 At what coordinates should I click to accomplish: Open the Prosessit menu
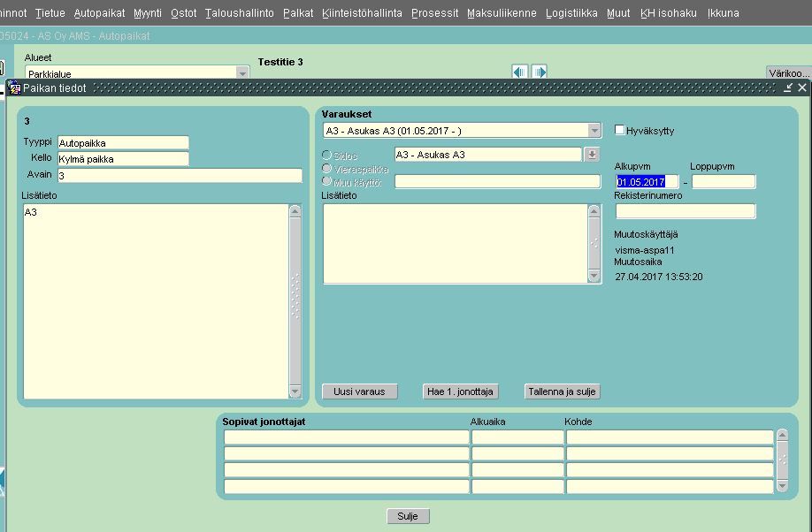pos(435,13)
